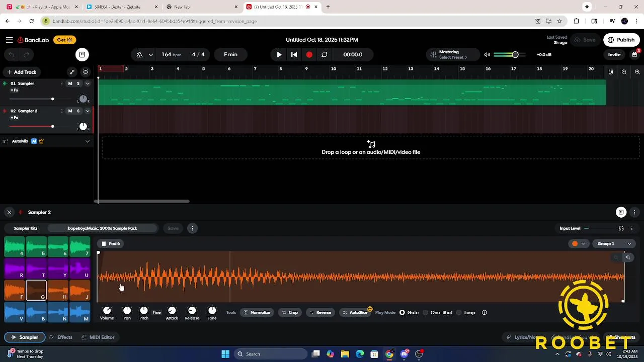644x362 pixels.
Task: Select the orange sampler pad F
Action: 14,290
